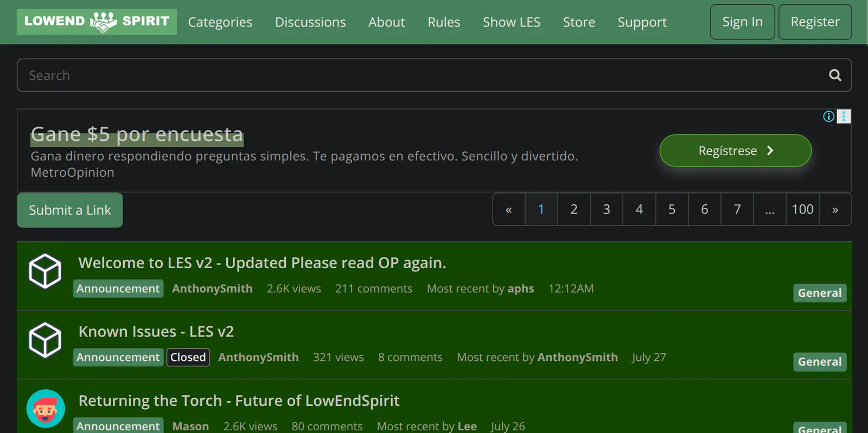Open the Discussions menu item
868x433 pixels.
[x=310, y=22]
